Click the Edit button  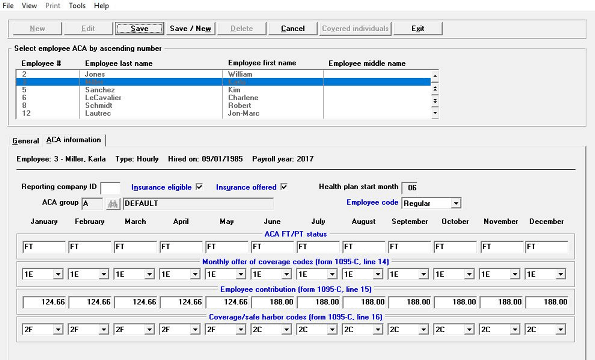point(88,28)
